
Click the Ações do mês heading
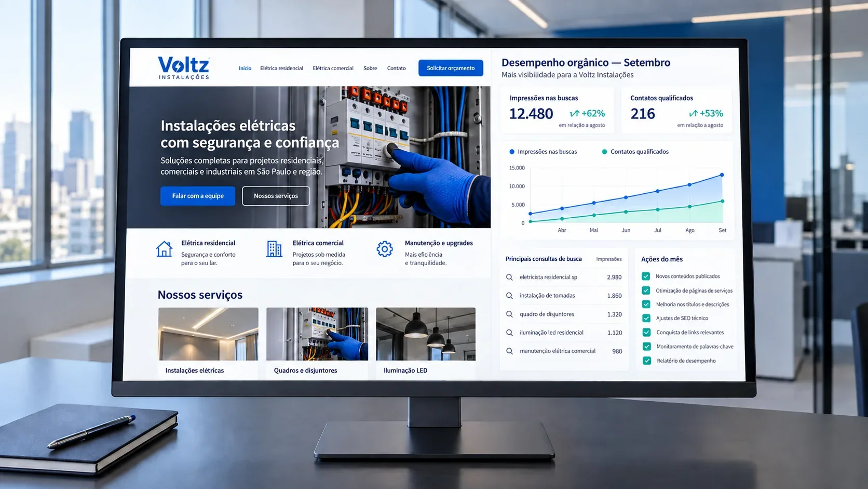662,259
